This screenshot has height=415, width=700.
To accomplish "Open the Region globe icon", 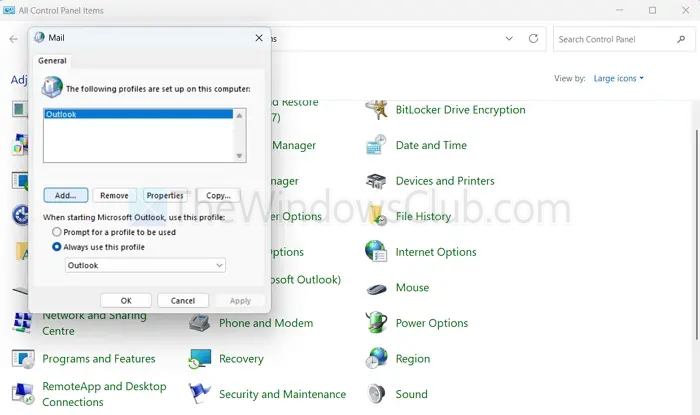I will (x=376, y=358).
